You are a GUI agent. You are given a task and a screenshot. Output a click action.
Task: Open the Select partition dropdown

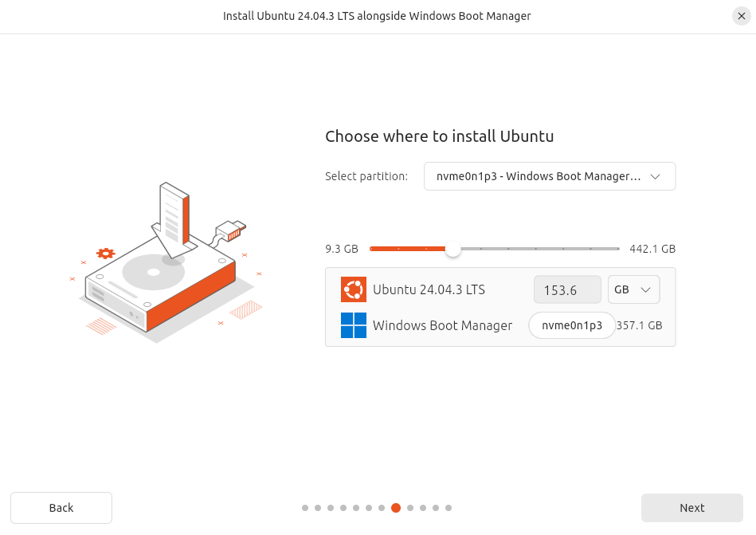pos(550,176)
